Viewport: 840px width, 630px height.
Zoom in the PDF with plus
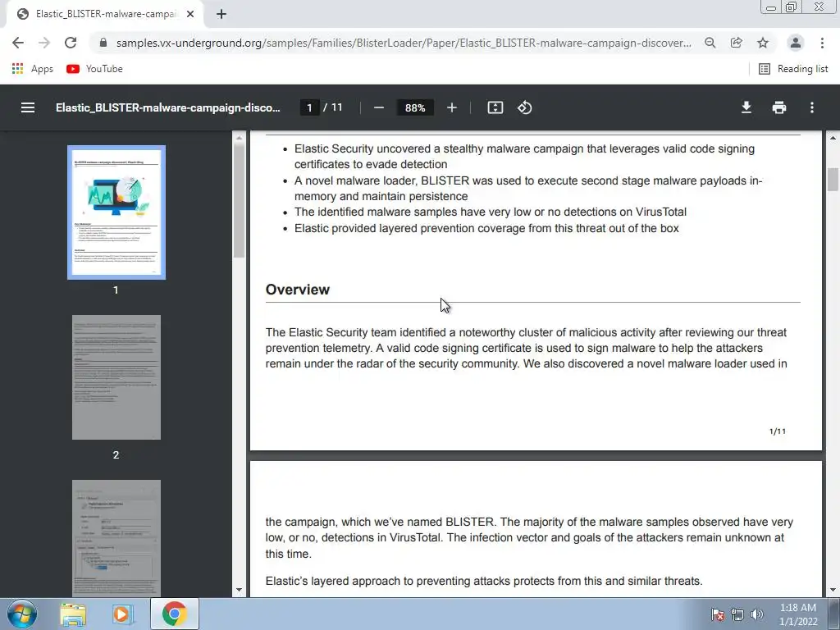[x=452, y=107]
